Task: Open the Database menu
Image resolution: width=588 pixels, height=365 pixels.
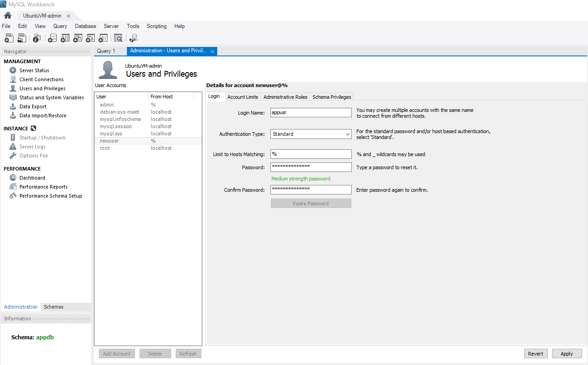Action: (x=85, y=26)
